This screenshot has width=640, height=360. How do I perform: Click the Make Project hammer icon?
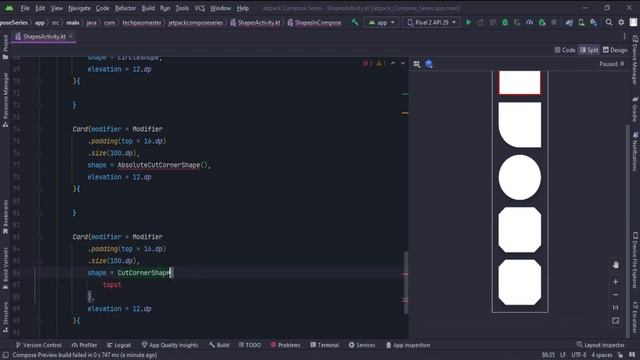pos(355,22)
